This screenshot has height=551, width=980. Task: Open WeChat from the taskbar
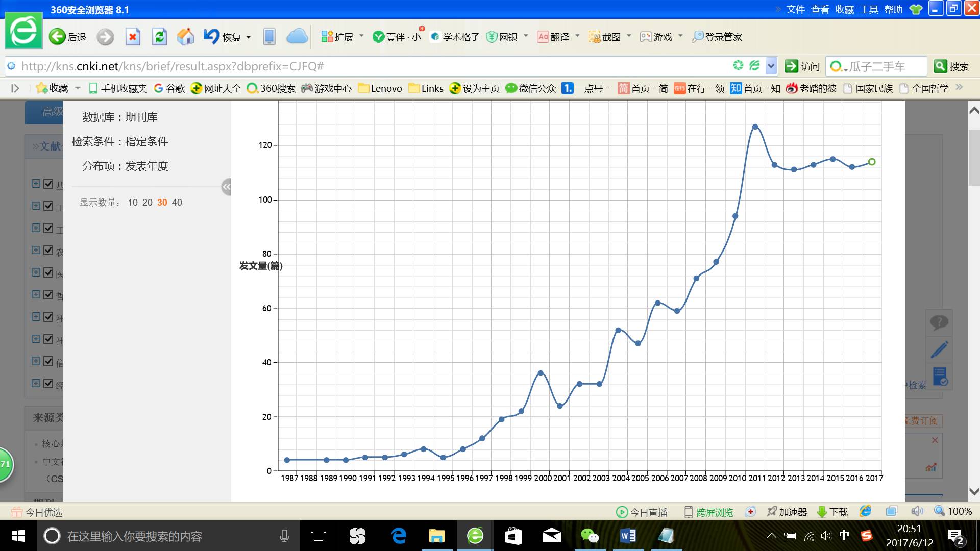point(590,536)
